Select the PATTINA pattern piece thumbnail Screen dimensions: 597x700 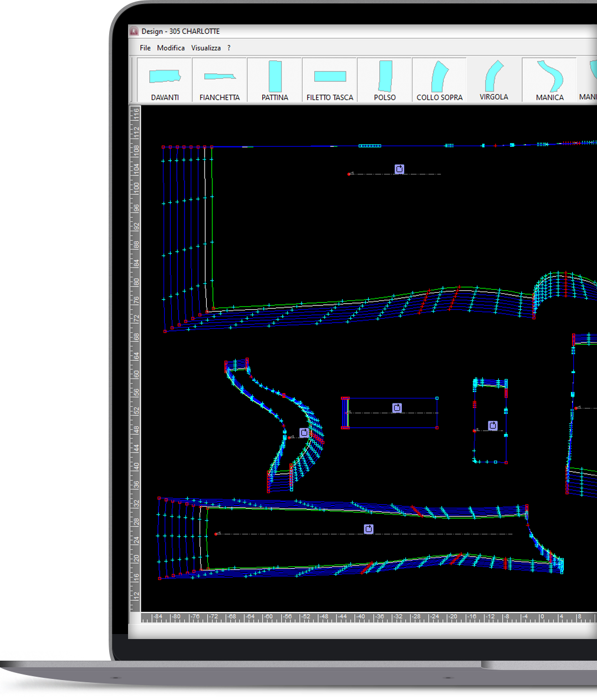pyautogui.click(x=275, y=80)
